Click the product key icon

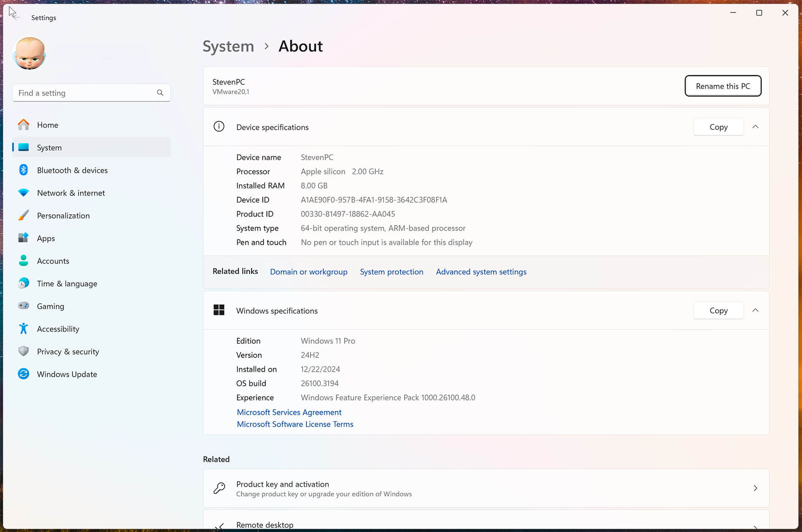point(219,488)
